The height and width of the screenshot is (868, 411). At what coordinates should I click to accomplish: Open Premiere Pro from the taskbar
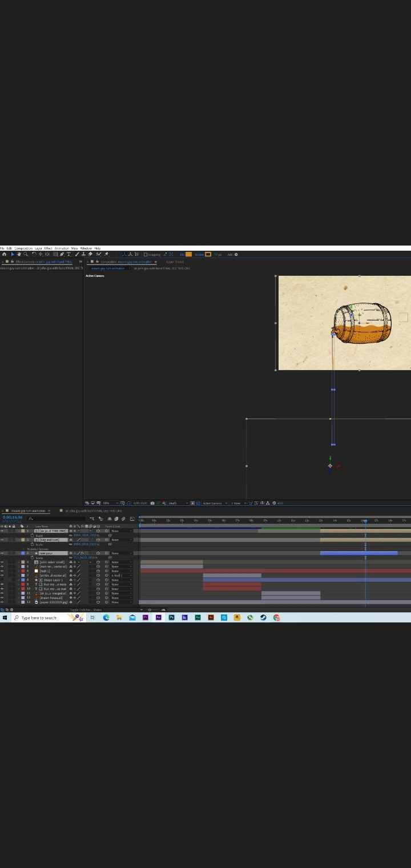pyautogui.click(x=145, y=617)
